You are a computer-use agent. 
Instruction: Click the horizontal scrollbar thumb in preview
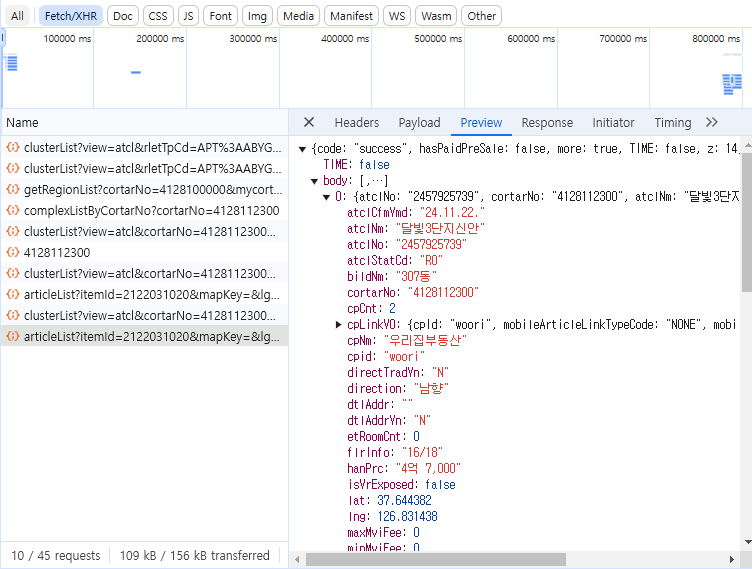coord(435,559)
